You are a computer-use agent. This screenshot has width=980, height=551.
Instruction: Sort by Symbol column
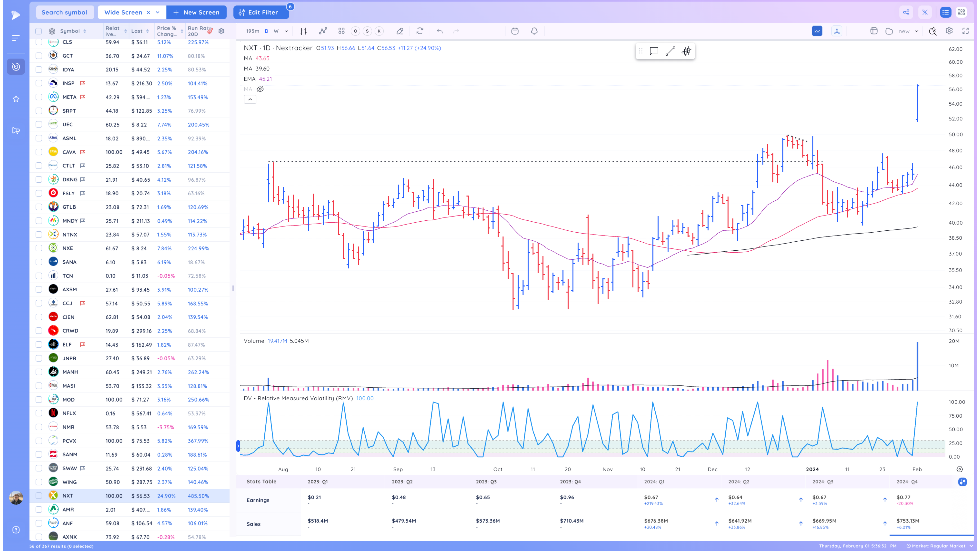point(73,31)
